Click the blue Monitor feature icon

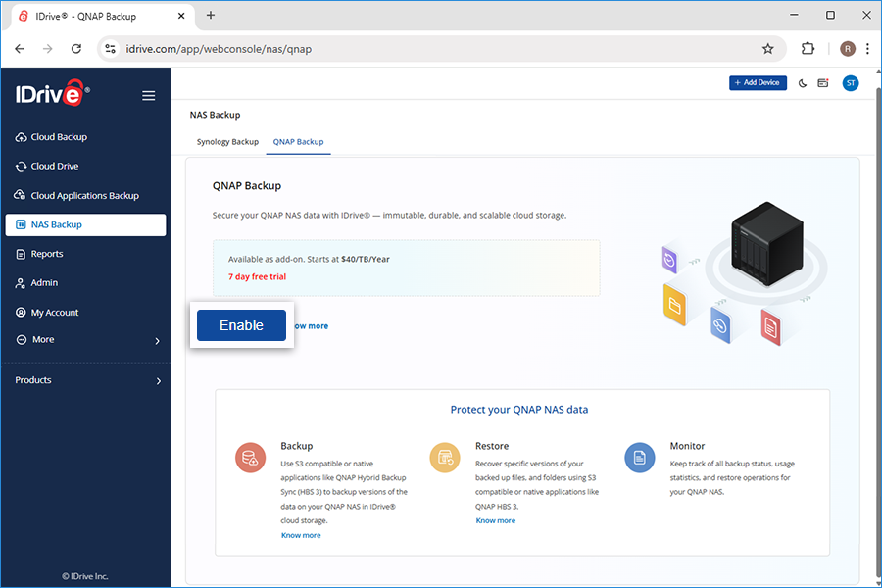(x=640, y=458)
